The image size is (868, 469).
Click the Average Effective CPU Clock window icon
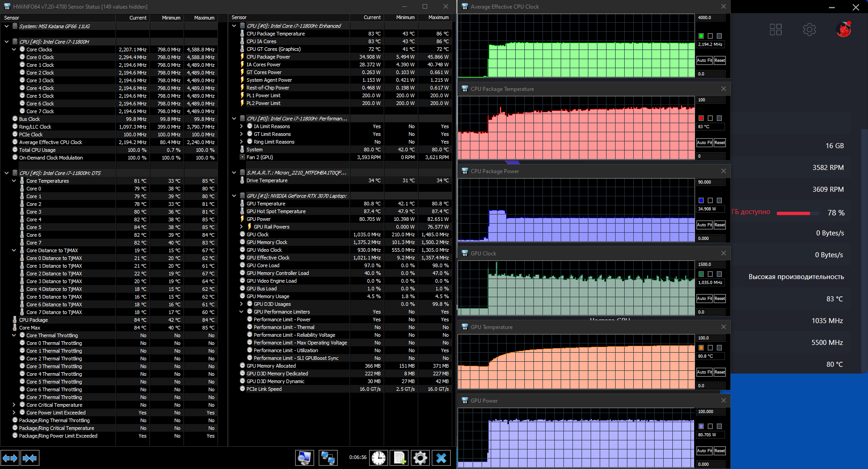[465, 7]
